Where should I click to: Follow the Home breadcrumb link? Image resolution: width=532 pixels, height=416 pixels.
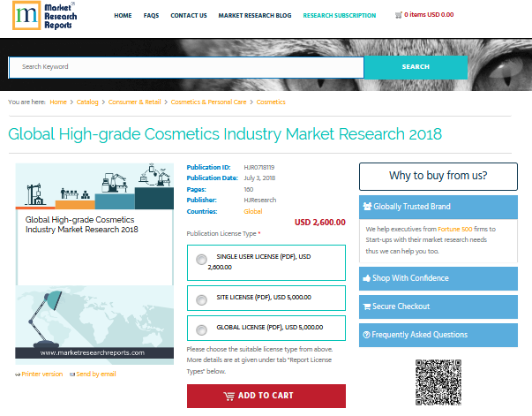click(x=58, y=102)
